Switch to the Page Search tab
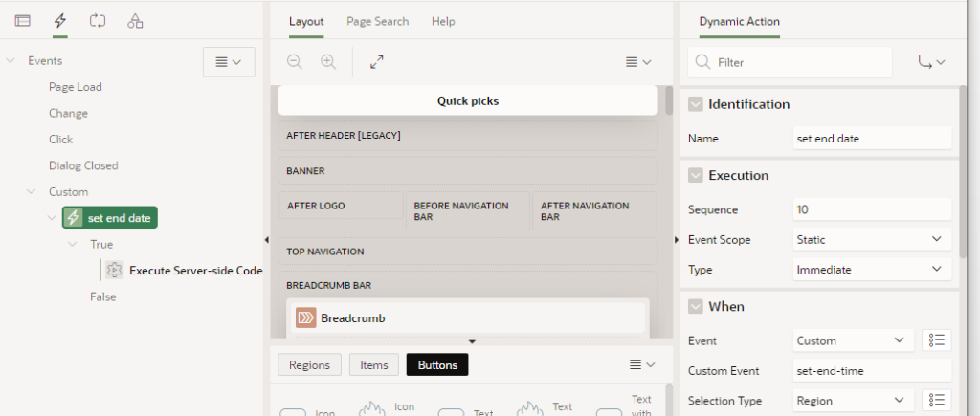980x416 pixels. [x=377, y=21]
